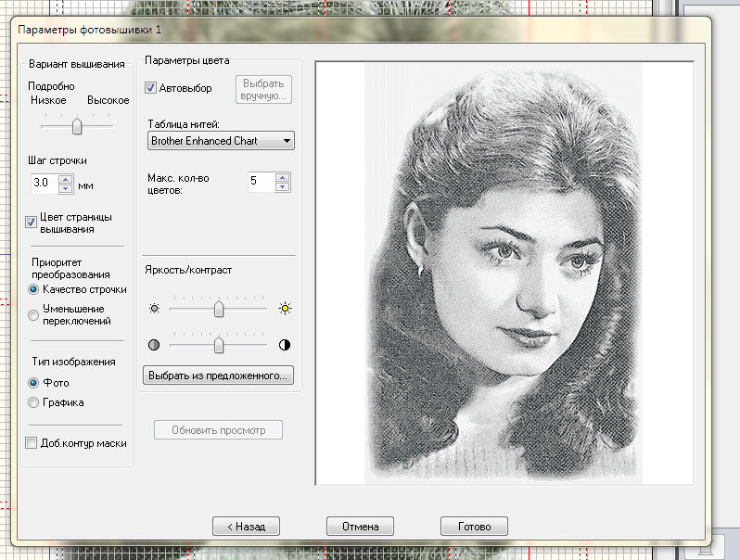Image resolution: width=740 pixels, height=560 pixels.
Task: Click the high contrast half-circle icon
Action: (x=285, y=345)
